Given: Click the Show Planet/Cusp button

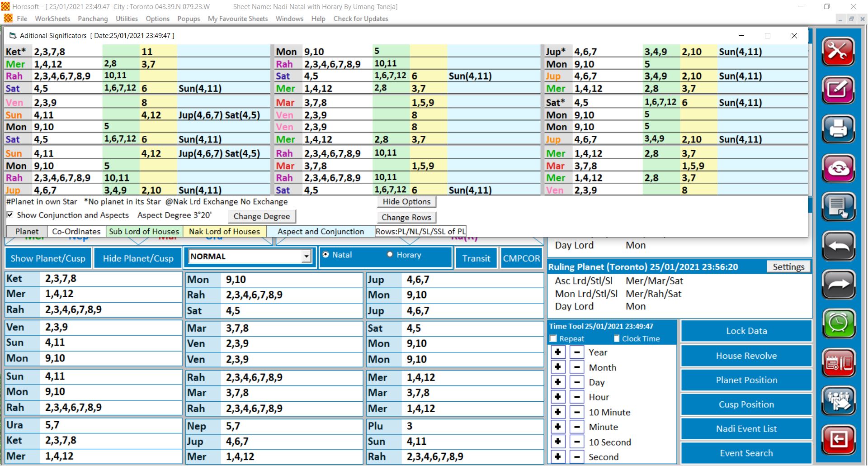Looking at the screenshot, I should 48,258.
